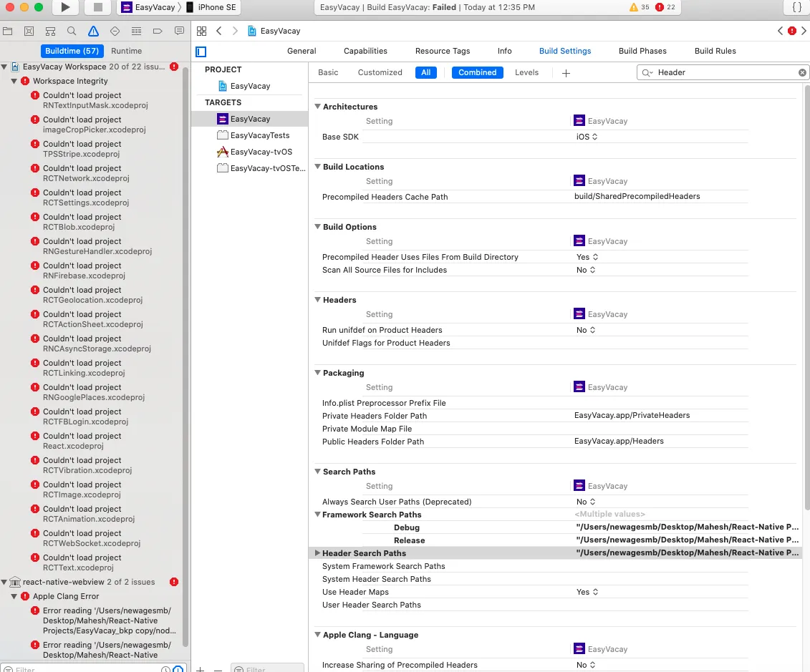Open the Project navigator folder icon
Screen dimensions: 810x672
pyautogui.click(x=8, y=31)
